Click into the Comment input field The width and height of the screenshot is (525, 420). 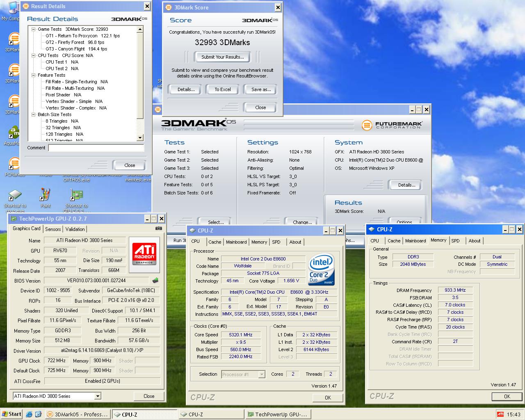[x=96, y=148]
